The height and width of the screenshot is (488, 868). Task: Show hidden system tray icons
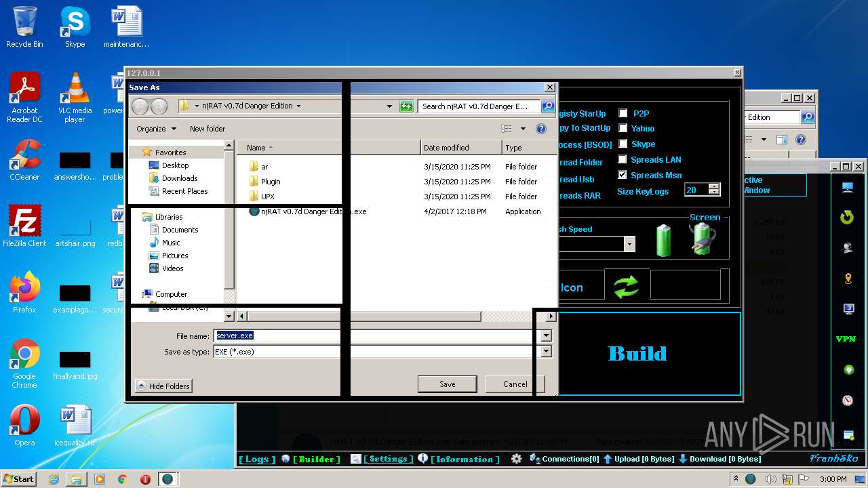click(x=736, y=479)
